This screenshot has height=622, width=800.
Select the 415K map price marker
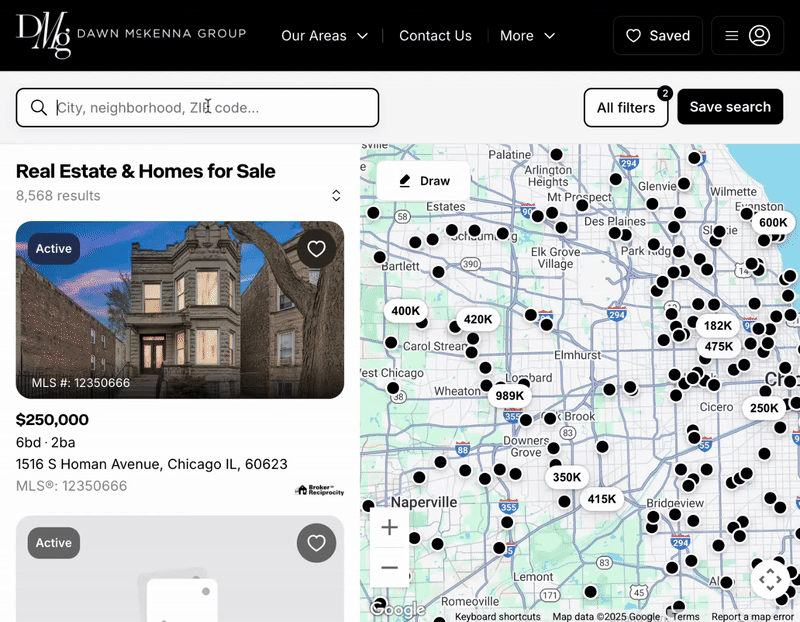click(x=602, y=499)
